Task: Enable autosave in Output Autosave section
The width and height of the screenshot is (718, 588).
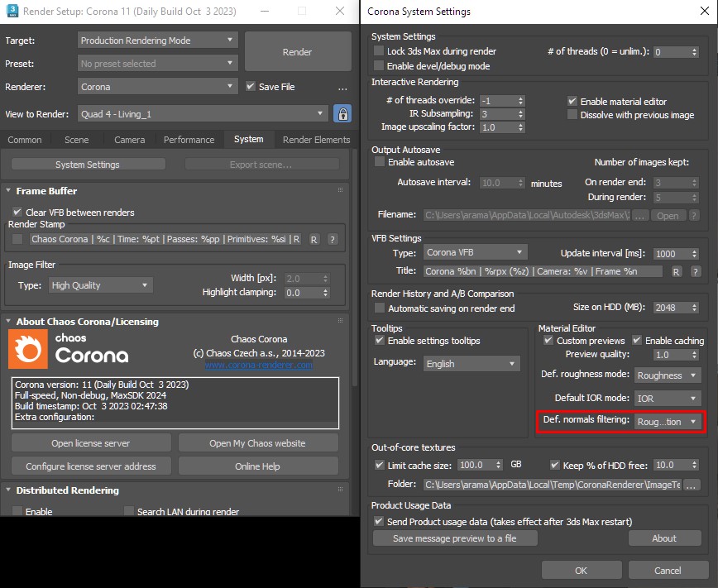Action: (x=378, y=163)
